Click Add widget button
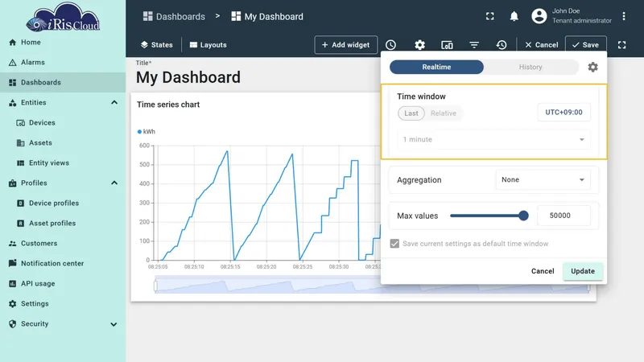The height and width of the screenshot is (362, 644). pyautogui.click(x=346, y=45)
